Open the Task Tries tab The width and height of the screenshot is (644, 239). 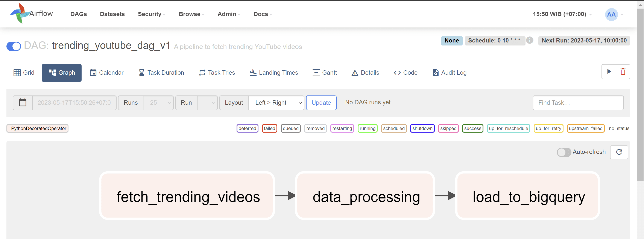click(217, 73)
